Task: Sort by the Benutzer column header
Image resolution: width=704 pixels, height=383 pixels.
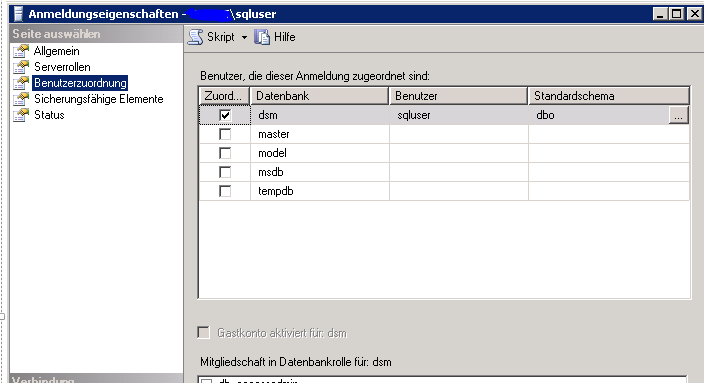Action: [x=458, y=96]
